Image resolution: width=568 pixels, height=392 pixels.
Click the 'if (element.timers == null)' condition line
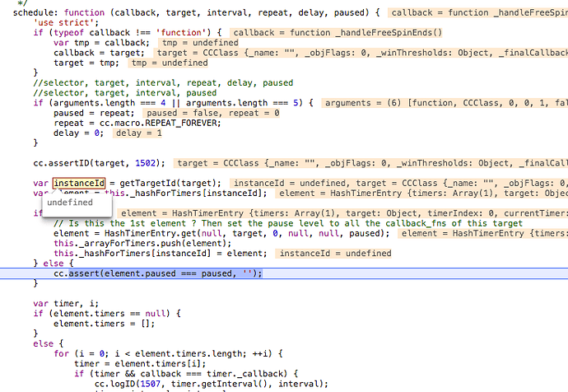[x=107, y=314]
